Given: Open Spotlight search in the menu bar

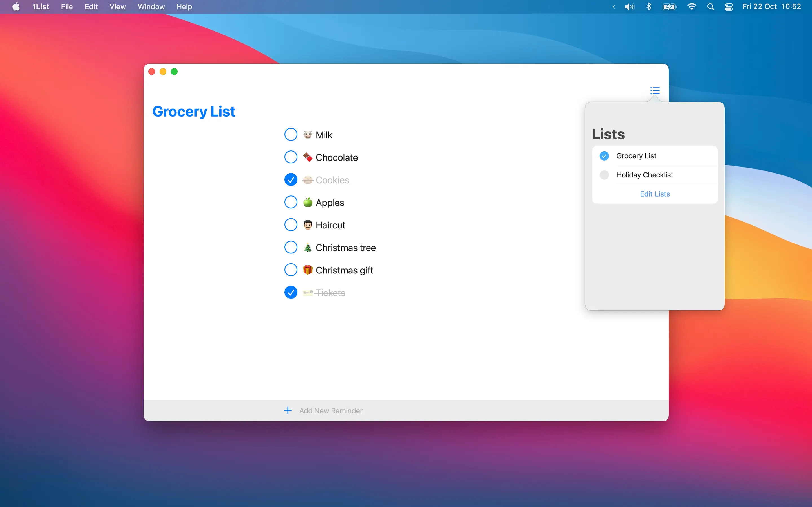Looking at the screenshot, I should 710,7.
